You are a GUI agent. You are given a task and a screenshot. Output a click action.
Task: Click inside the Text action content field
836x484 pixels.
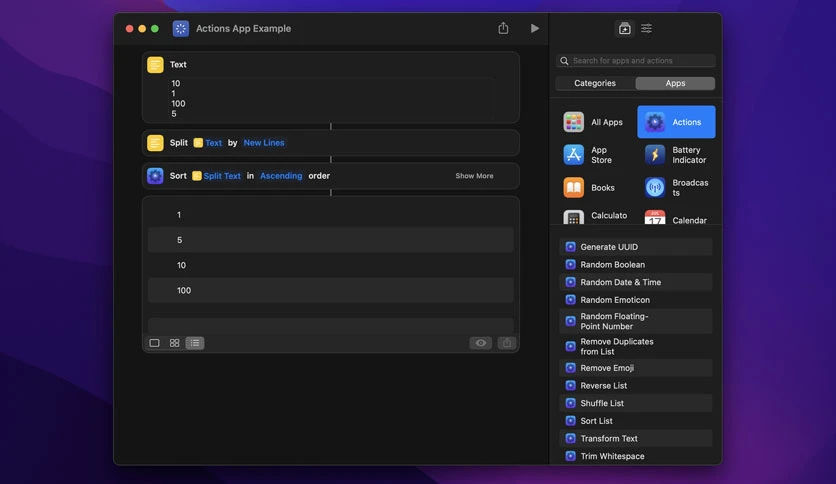(x=331, y=99)
